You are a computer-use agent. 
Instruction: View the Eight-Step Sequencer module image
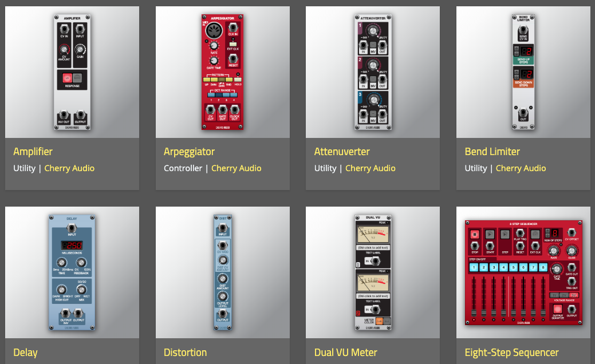(x=523, y=272)
